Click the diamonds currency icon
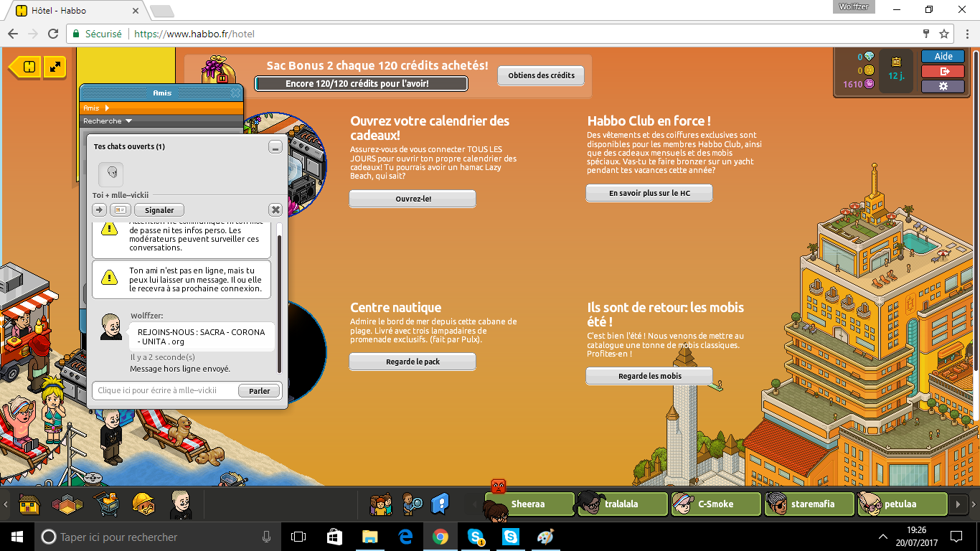This screenshot has height=551, width=980. (x=869, y=57)
